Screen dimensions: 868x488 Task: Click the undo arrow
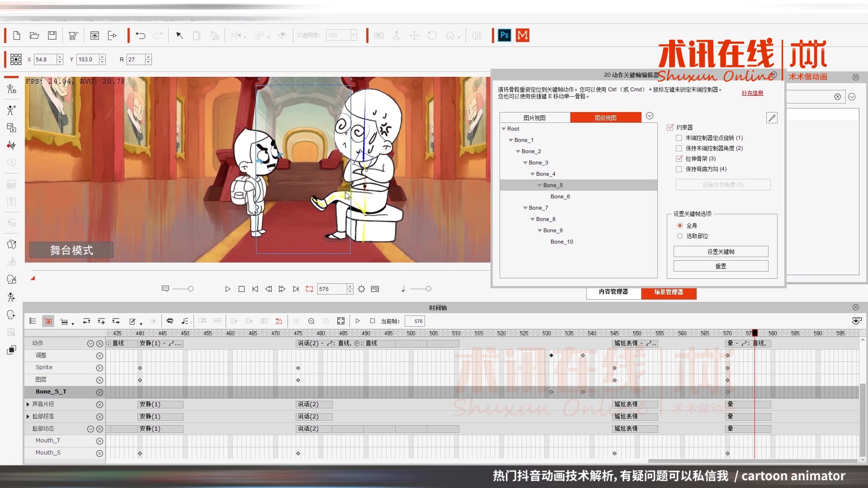[141, 35]
